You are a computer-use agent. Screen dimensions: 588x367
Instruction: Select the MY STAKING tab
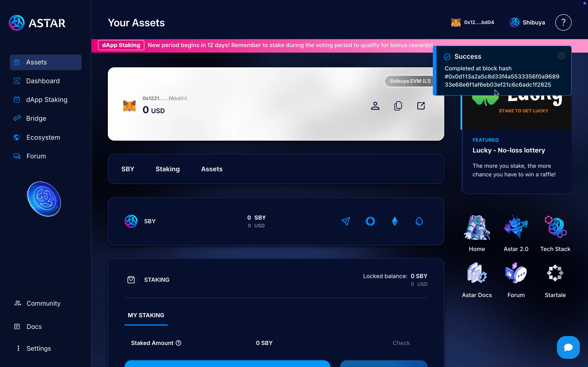point(146,315)
